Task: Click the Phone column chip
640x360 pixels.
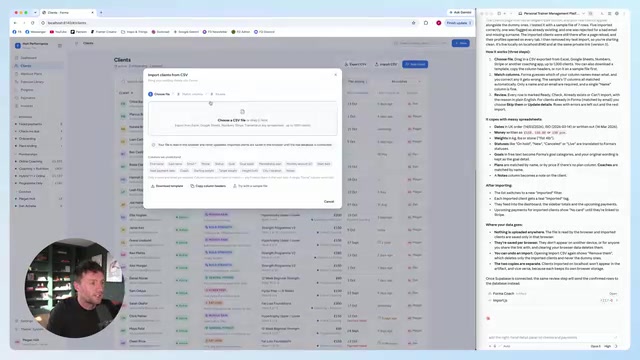Action: [205, 164]
